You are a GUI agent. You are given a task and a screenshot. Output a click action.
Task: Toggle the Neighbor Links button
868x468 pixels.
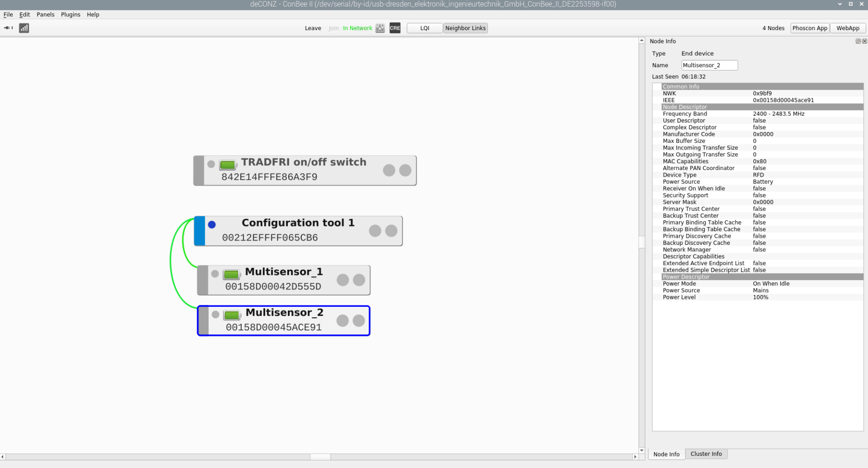[465, 28]
